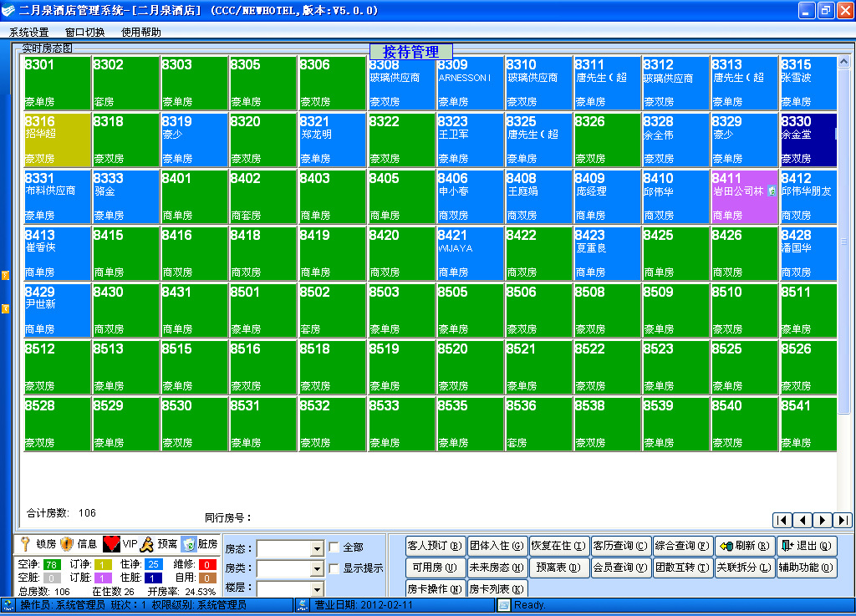Image resolution: width=856 pixels, height=616 pixels.
Task: Click the lower orange marker on left sidebar
Action: coord(5,308)
